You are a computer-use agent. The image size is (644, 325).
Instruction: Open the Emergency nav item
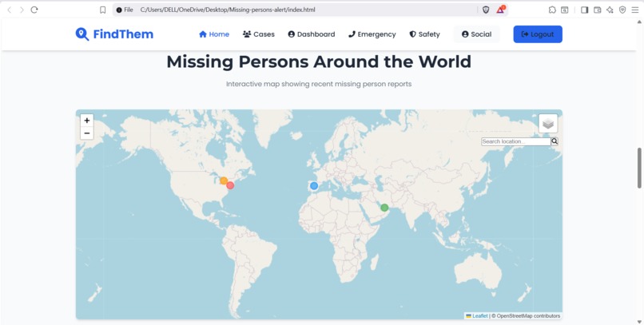[x=372, y=34]
